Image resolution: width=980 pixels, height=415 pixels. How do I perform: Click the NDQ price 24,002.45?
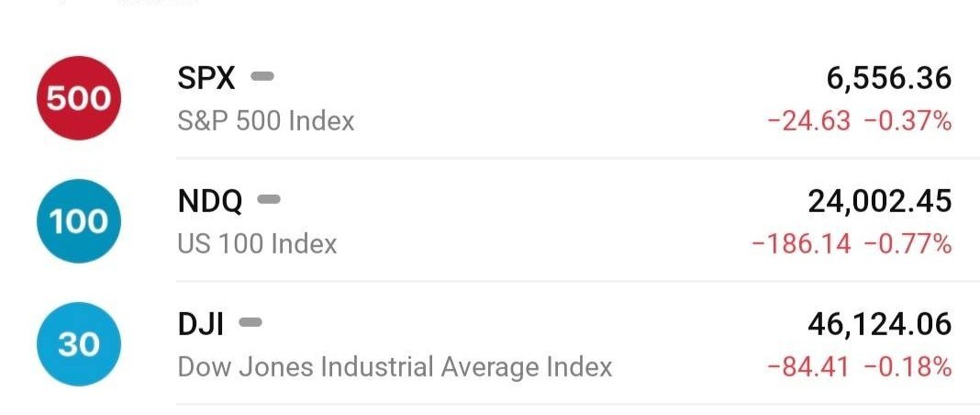pos(879,201)
